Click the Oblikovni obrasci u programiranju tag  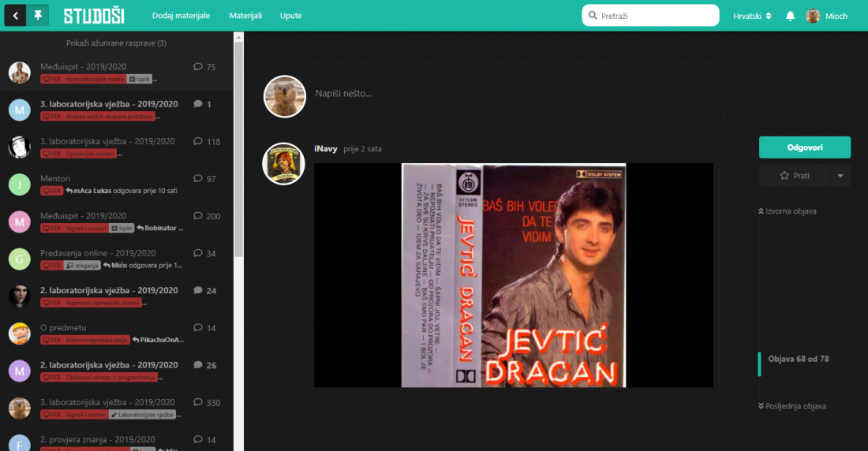[110, 378]
